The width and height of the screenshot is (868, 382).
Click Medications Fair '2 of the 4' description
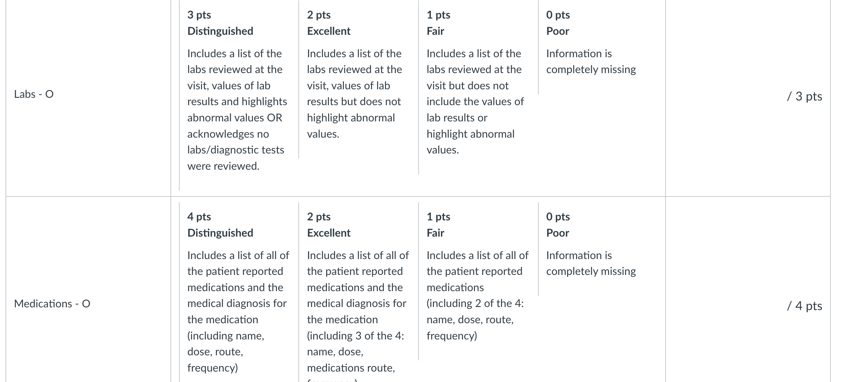click(475, 304)
